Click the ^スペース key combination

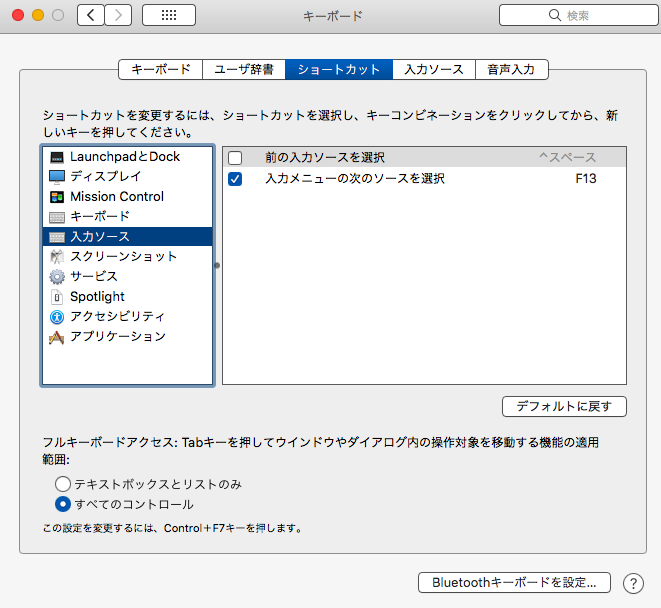567,158
